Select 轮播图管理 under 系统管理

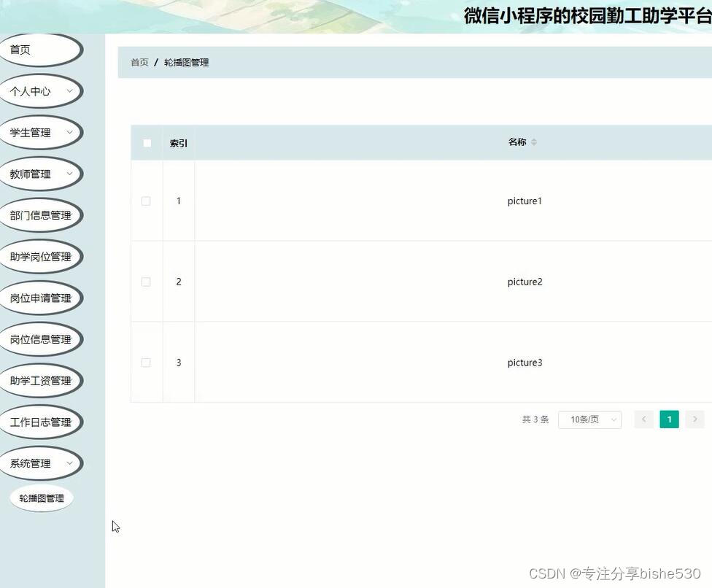click(42, 498)
